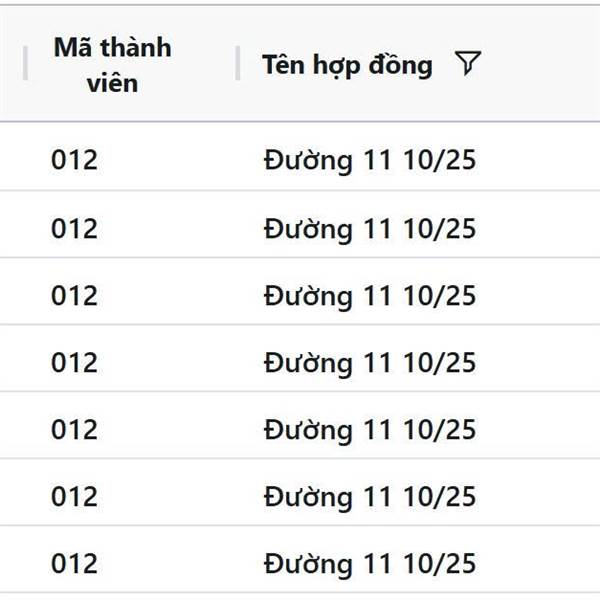Click fifth row contract Đường 11 10/25

tap(370, 430)
